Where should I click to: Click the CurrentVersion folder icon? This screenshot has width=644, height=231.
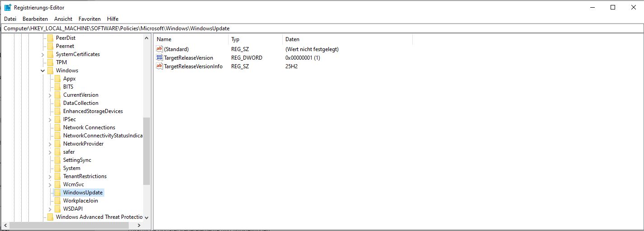click(x=57, y=95)
